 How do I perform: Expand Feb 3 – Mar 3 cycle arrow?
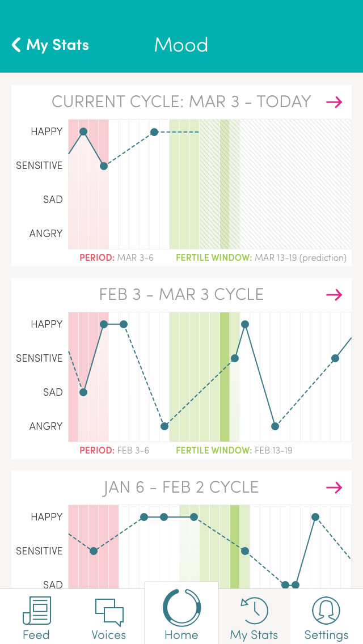point(334,295)
